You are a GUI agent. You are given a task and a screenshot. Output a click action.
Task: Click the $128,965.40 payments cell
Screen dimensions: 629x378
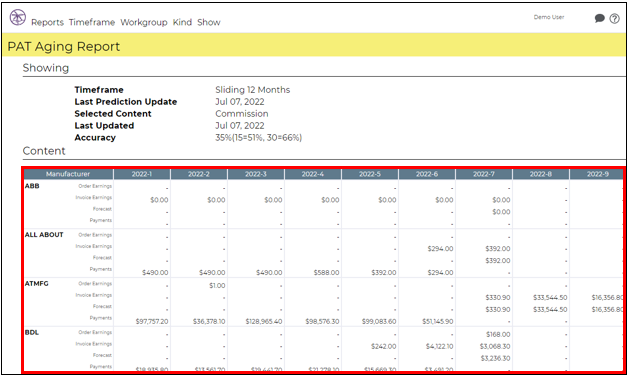coord(264,321)
